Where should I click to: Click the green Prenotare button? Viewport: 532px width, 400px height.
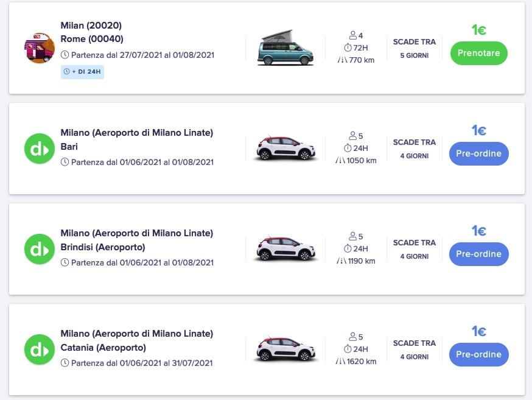coord(478,53)
